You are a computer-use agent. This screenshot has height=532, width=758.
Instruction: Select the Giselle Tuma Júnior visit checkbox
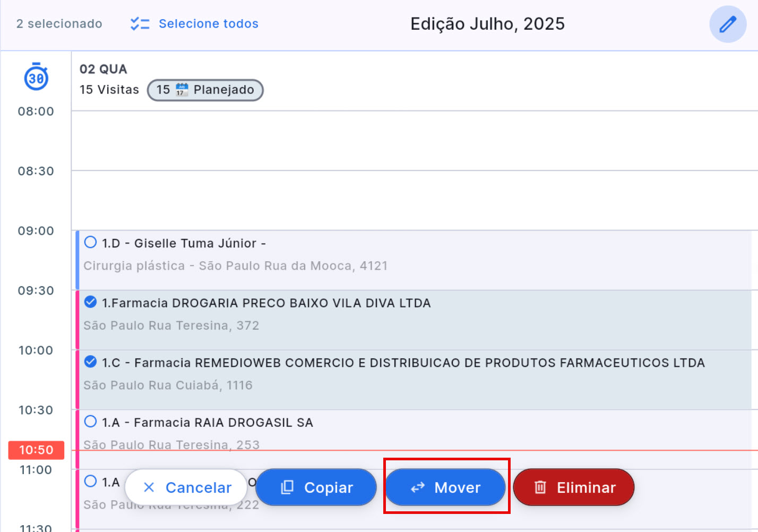[91, 243]
